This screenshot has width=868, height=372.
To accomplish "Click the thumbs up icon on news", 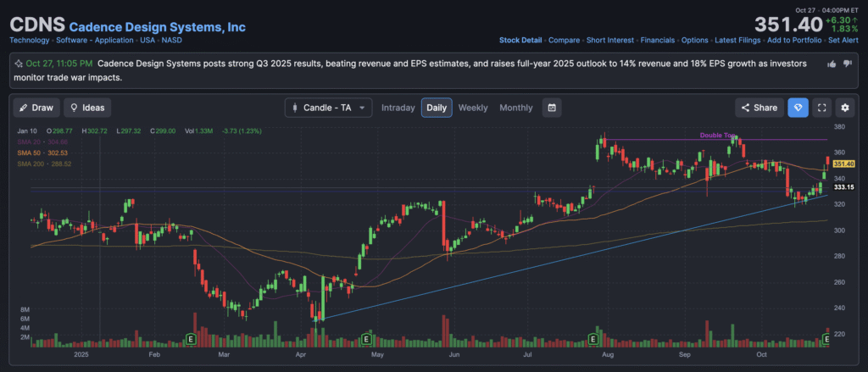I will [x=831, y=64].
